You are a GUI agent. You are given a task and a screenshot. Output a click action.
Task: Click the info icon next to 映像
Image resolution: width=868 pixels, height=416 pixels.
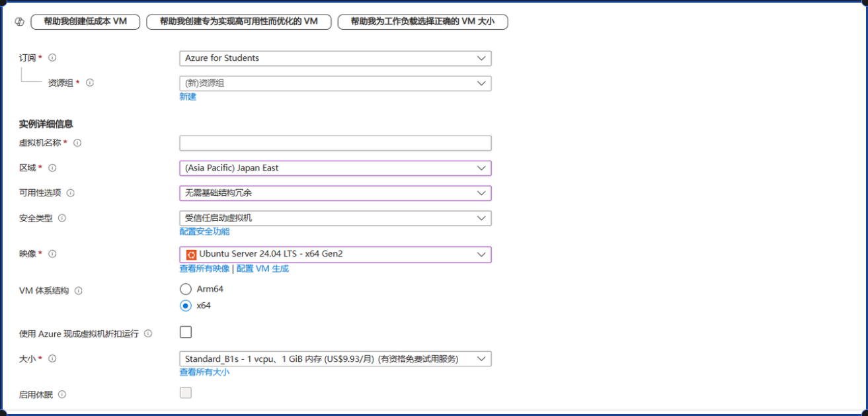coord(52,254)
